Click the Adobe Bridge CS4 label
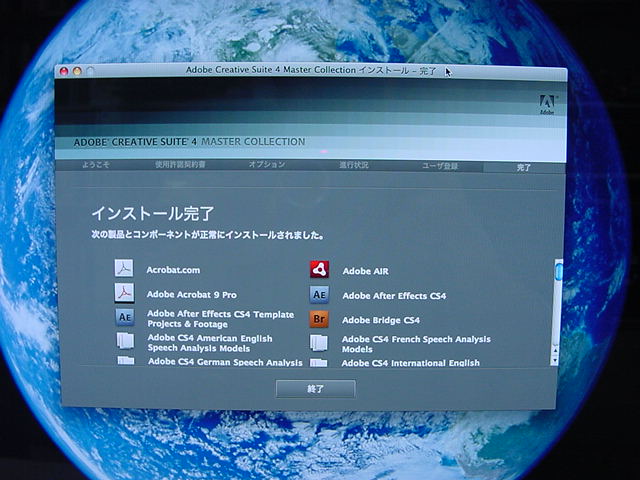The height and width of the screenshot is (480, 640). pos(381,320)
